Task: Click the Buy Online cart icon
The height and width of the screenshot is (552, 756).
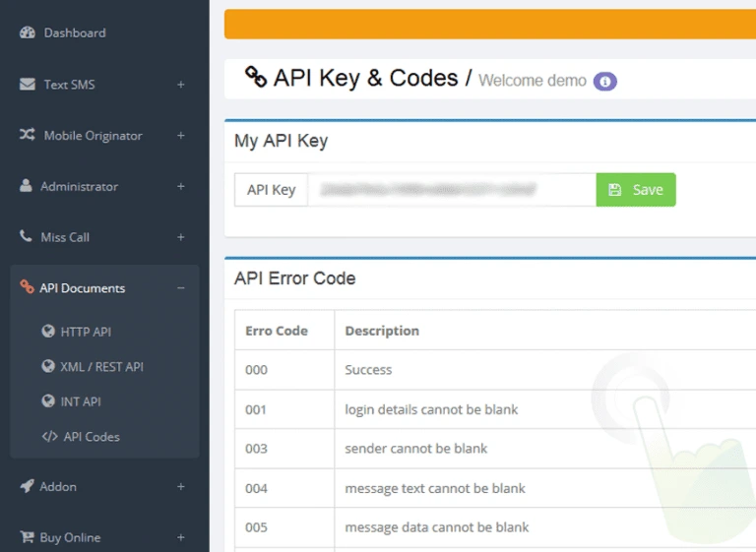Action: point(27,537)
